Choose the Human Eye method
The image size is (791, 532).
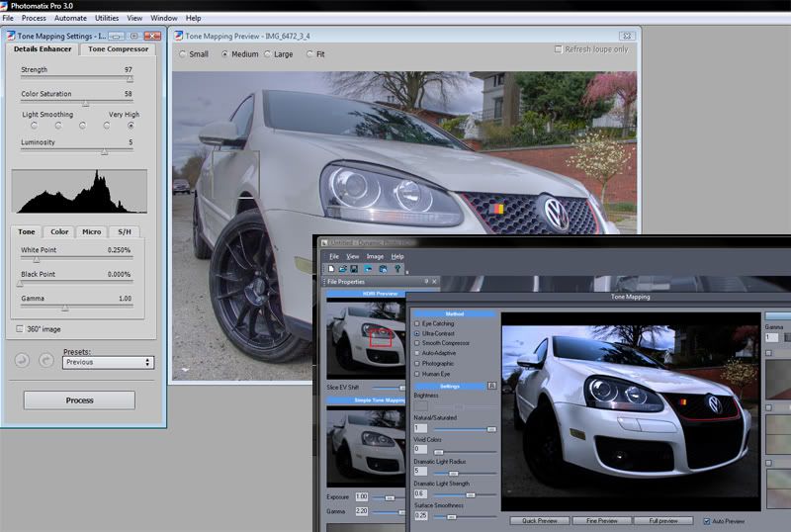click(x=416, y=374)
